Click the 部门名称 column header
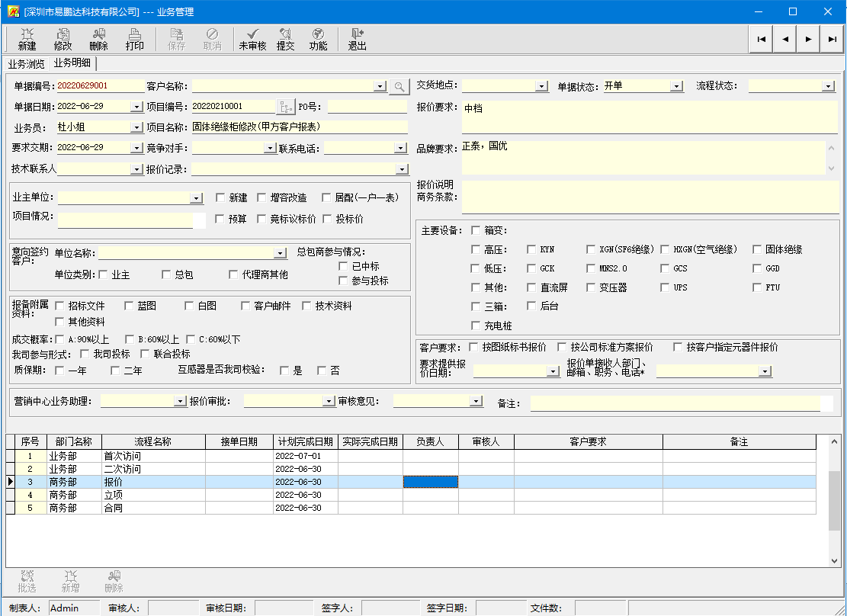 click(74, 441)
